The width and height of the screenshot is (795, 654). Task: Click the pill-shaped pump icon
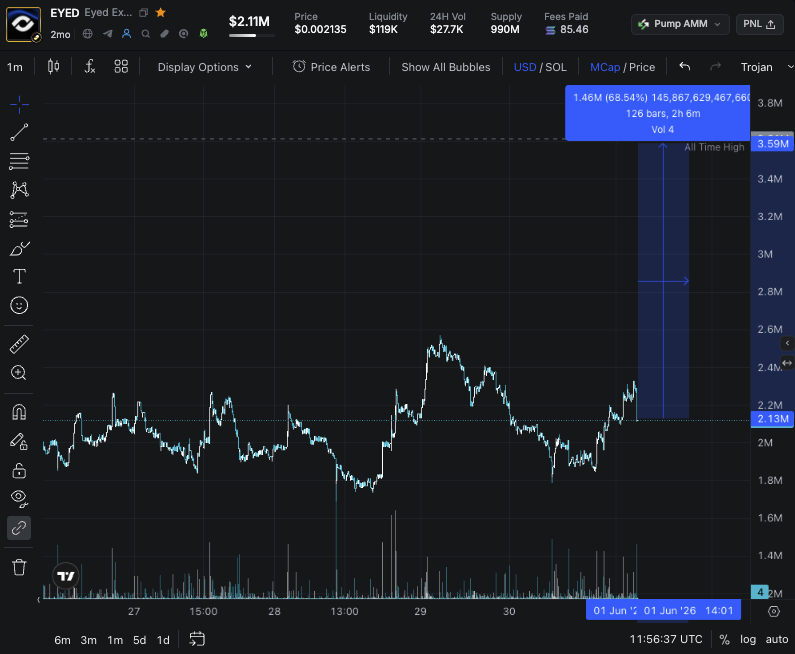point(164,34)
